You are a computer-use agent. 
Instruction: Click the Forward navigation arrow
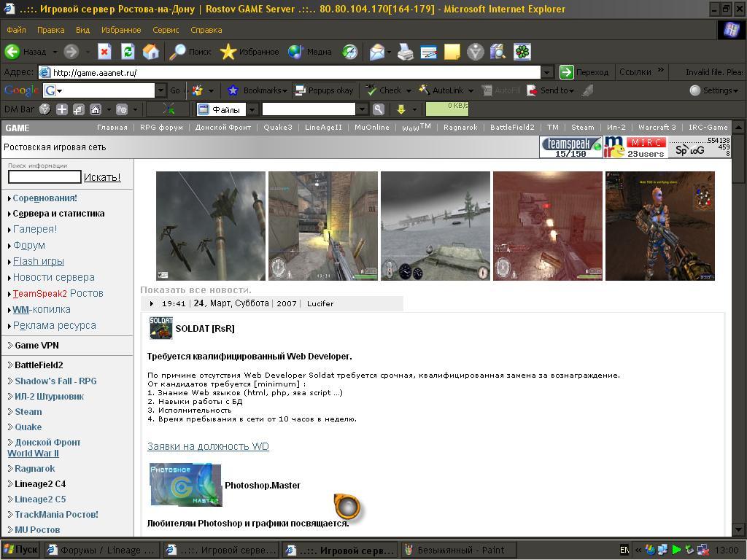tap(71, 52)
